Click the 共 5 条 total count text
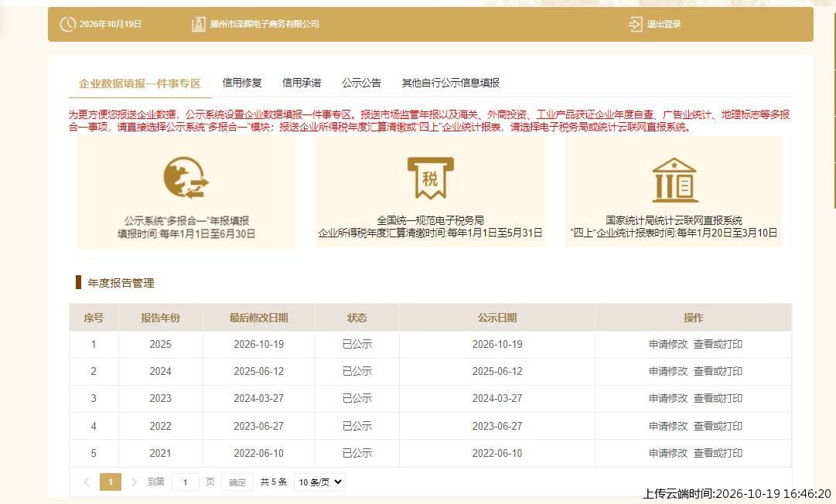This screenshot has height=504, width=836. coord(274,482)
